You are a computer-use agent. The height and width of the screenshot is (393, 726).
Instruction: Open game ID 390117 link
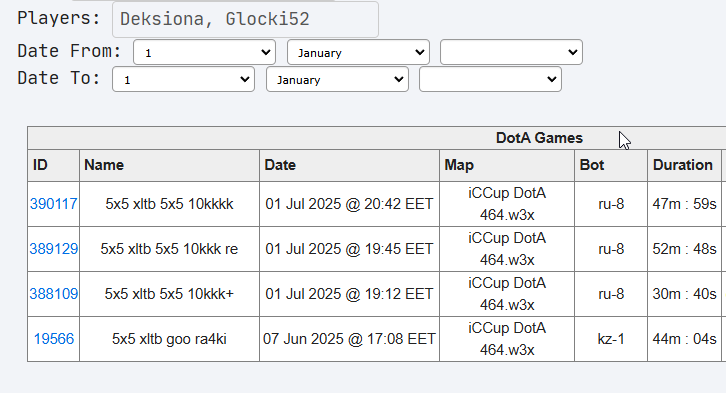[53, 204]
